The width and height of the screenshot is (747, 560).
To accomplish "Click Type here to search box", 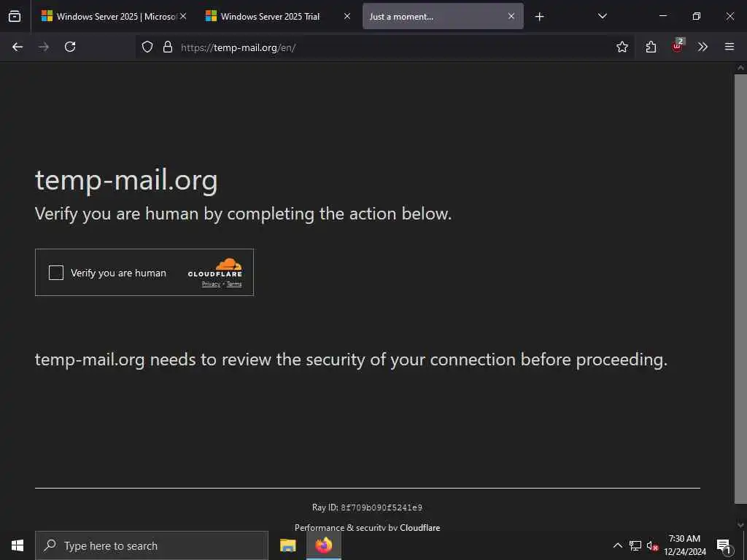I will [152, 545].
